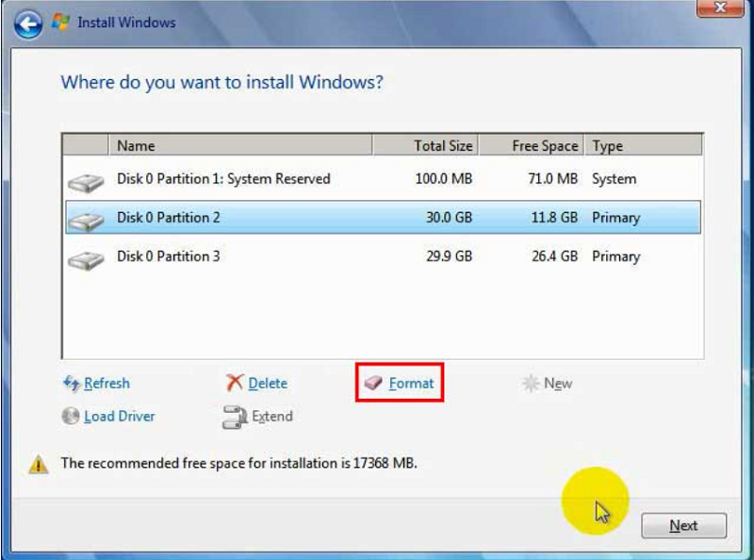The height and width of the screenshot is (560, 754).
Task: Click the Load Driver disc icon
Action: click(71, 417)
